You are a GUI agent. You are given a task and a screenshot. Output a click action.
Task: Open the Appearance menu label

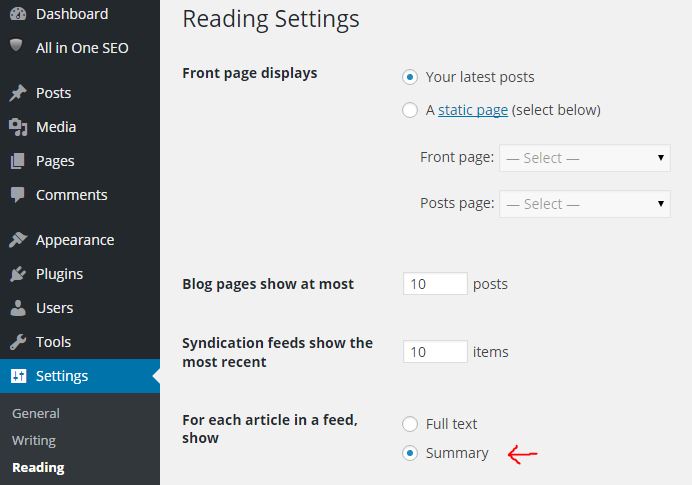(75, 240)
